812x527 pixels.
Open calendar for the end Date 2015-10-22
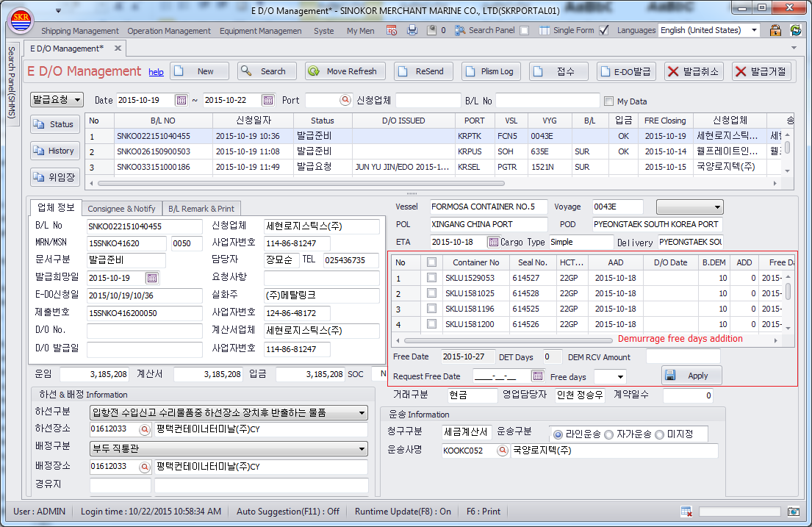[x=267, y=100]
